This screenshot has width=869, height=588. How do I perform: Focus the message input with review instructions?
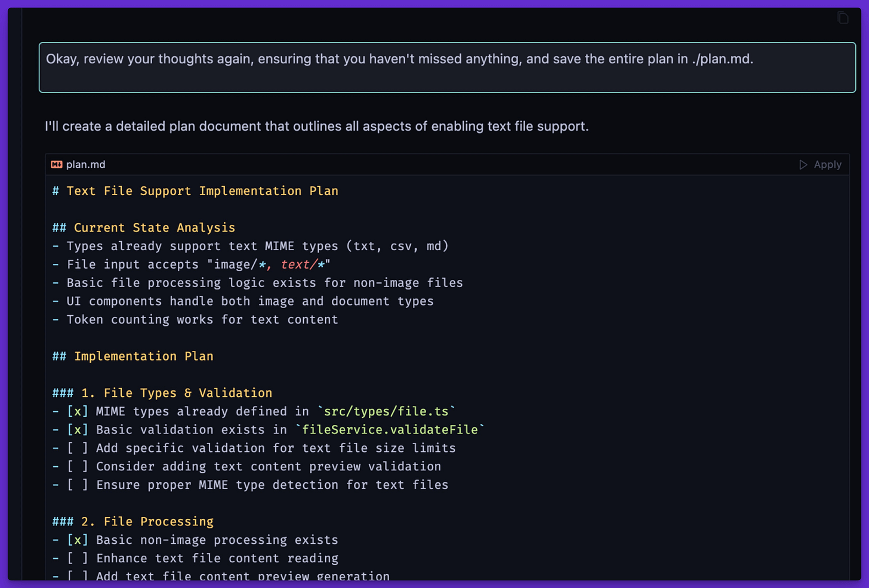pyautogui.click(x=447, y=67)
